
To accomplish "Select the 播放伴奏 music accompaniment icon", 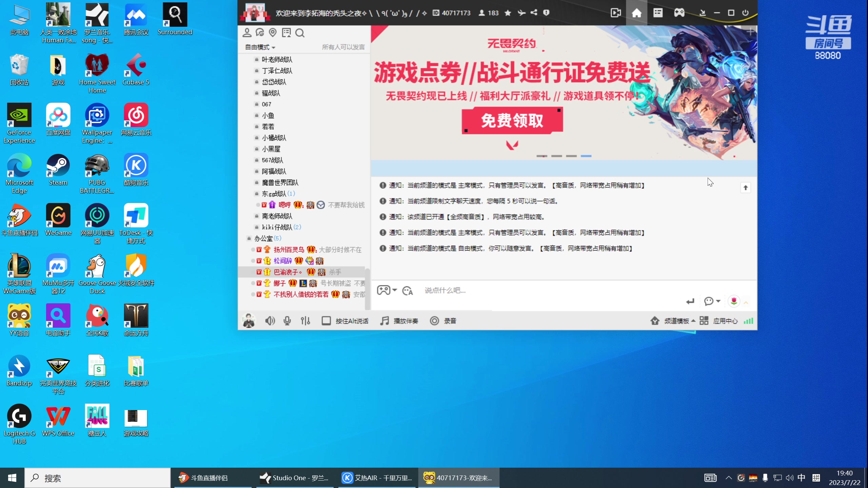I will point(384,321).
